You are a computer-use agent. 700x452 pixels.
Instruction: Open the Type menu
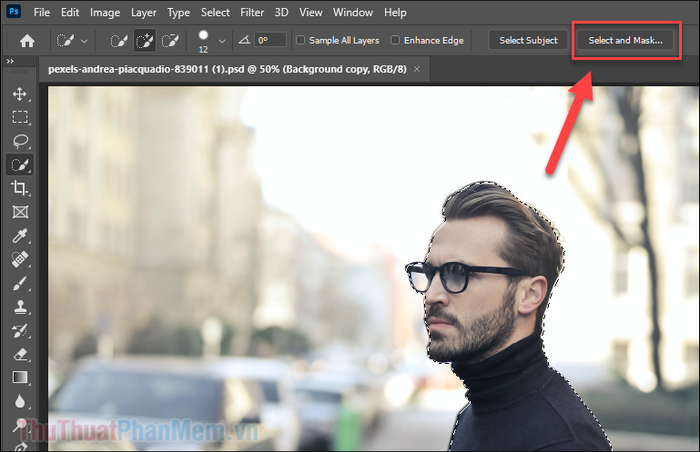(179, 13)
